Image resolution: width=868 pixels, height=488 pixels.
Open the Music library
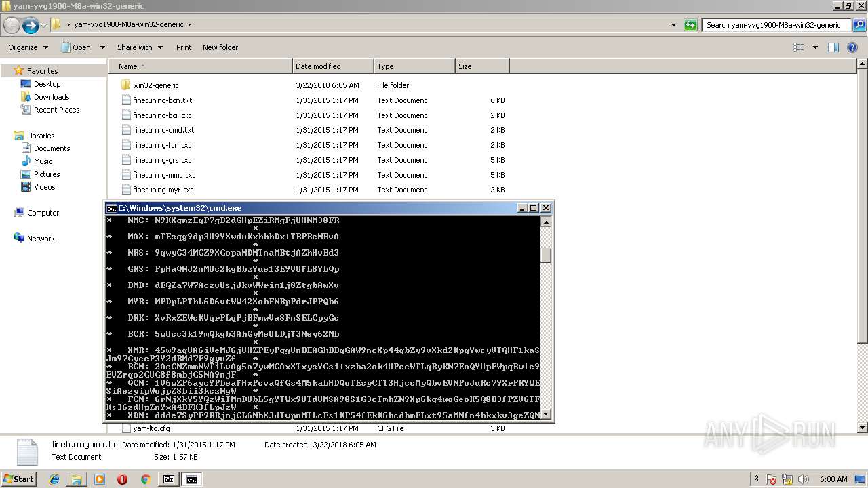click(43, 161)
